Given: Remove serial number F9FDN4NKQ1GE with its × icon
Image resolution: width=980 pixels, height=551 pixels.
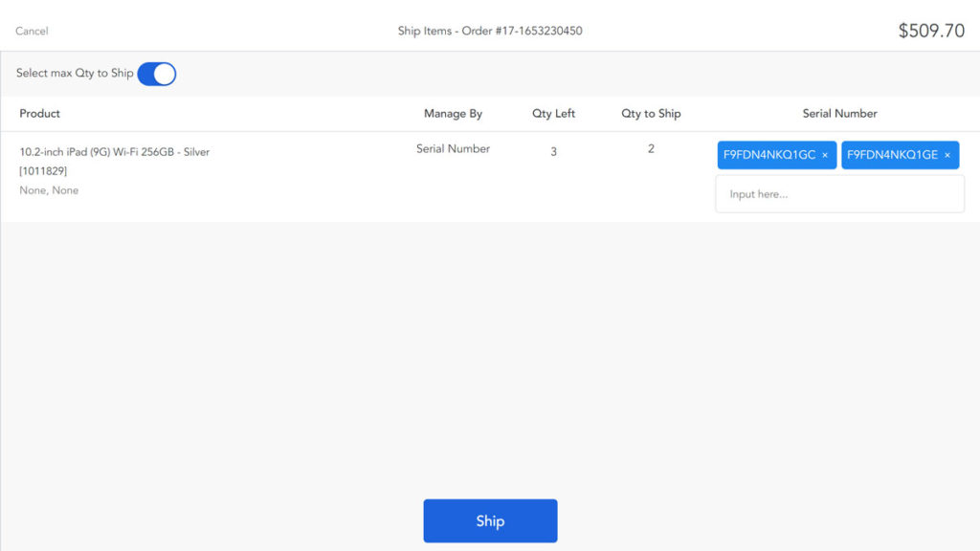Looking at the screenshot, I should 947,155.
